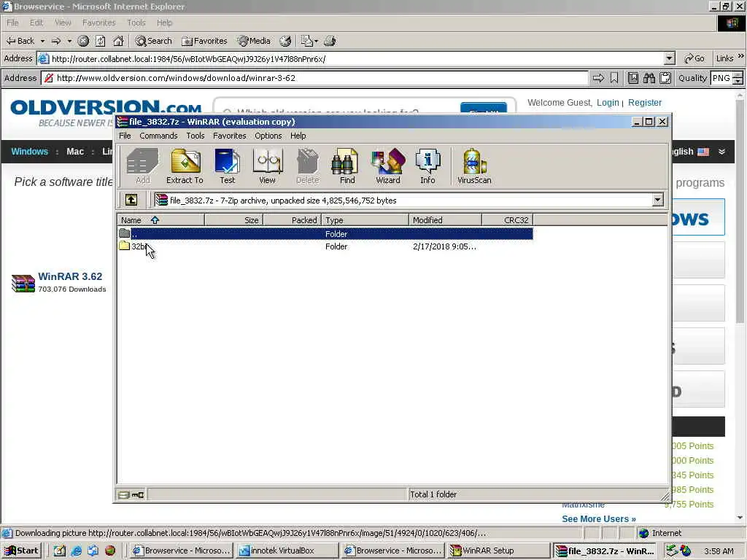The height and width of the screenshot is (560, 747).
Task: Open the IE History button
Action: click(x=285, y=41)
